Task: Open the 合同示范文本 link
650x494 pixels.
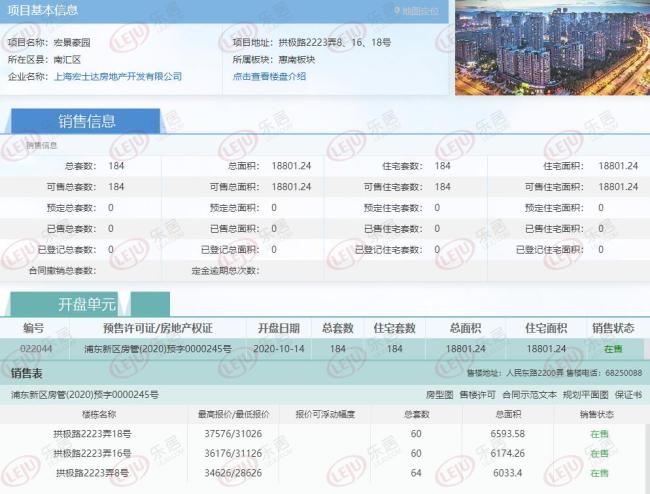Action: [x=529, y=395]
